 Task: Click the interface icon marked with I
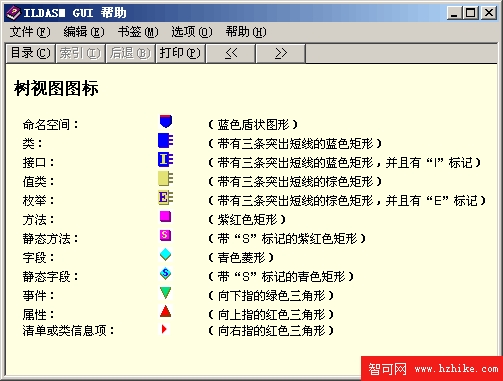(x=166, y=159)
